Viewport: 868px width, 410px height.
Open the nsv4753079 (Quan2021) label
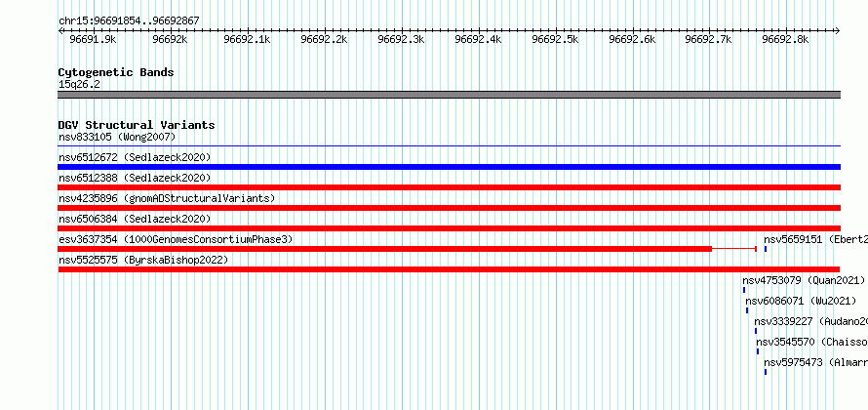804,280
